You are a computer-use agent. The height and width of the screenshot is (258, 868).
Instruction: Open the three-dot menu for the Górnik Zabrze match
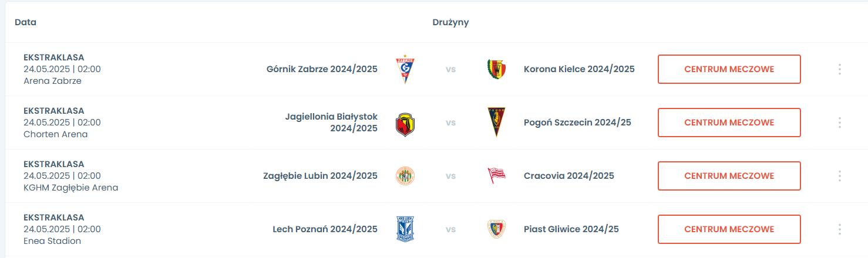839,69
